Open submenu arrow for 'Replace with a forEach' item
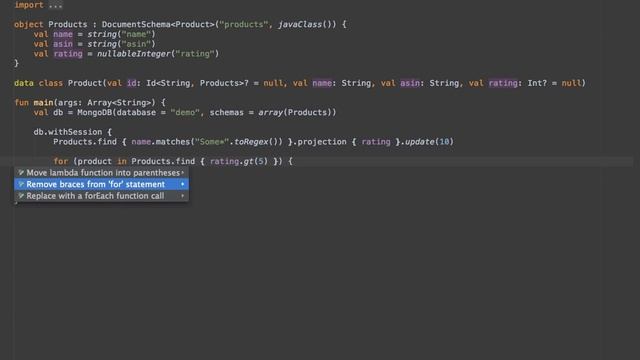The height and width of the screenshot is (360, 640). tap(182, 196)
